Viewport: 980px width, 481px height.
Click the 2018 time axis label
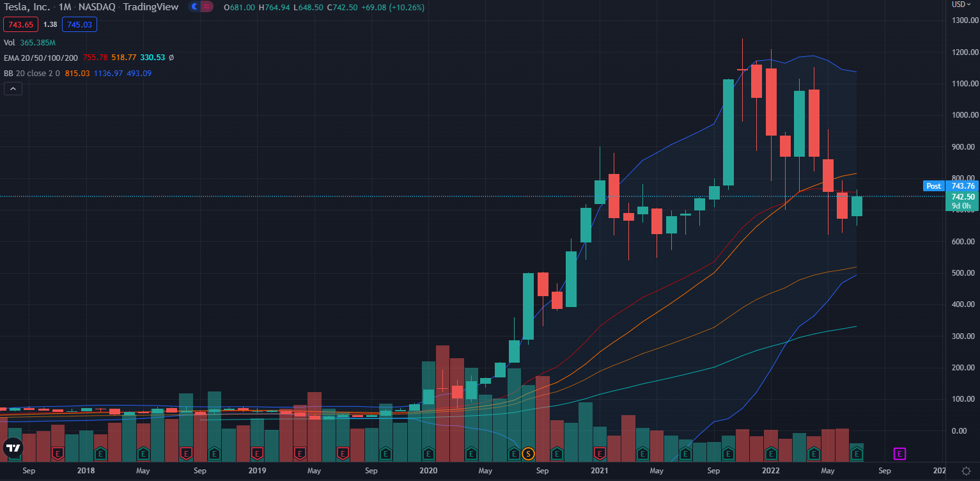coord(86,471)
